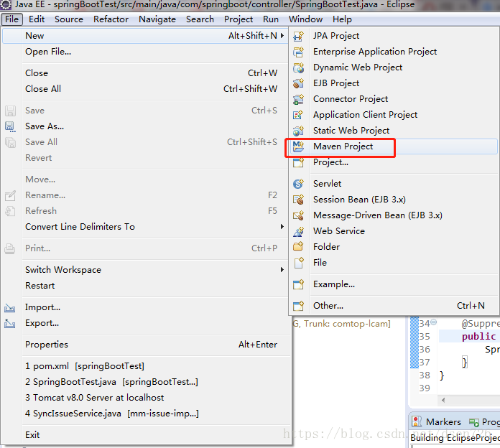Open the Source menu
Screen dimensions: 500x448
tap(69, 19)
